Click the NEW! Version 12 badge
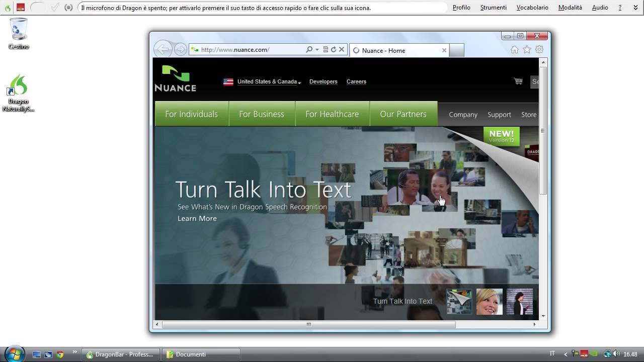 502,136
